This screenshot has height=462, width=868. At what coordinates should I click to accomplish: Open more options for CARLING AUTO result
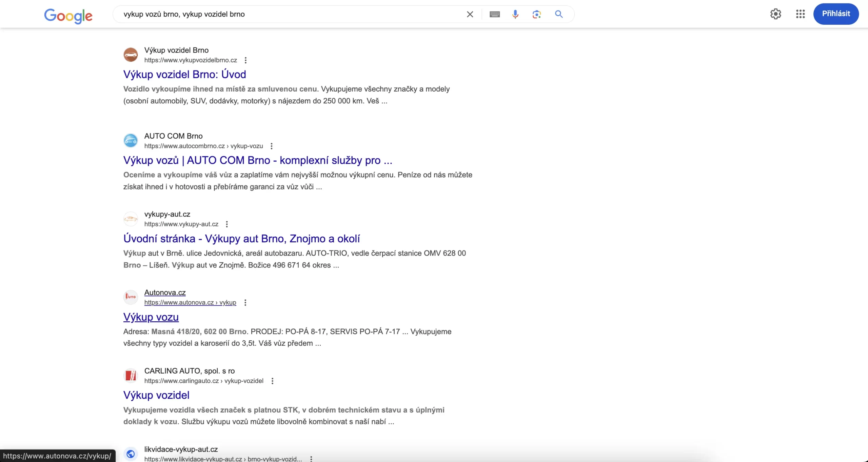[x=272, y=381]
